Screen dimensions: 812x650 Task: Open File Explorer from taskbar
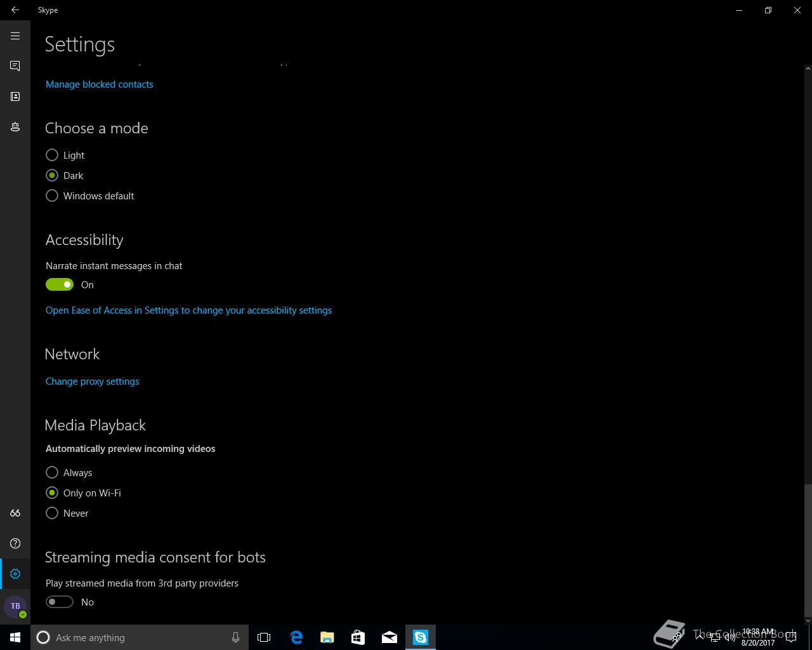327,637
